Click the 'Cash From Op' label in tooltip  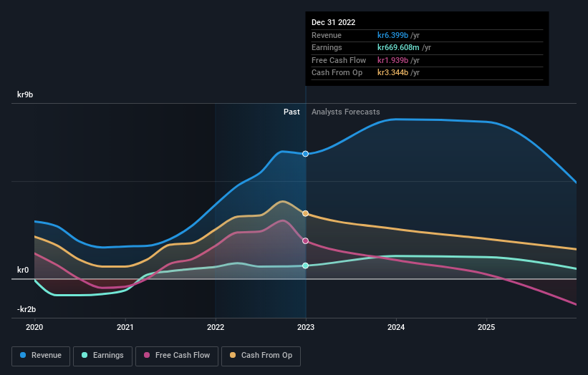tap(337, 73)
